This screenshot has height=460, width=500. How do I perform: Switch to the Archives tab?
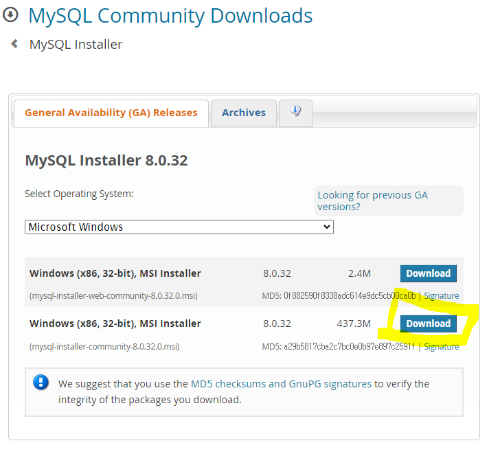(x=244, y=113)
